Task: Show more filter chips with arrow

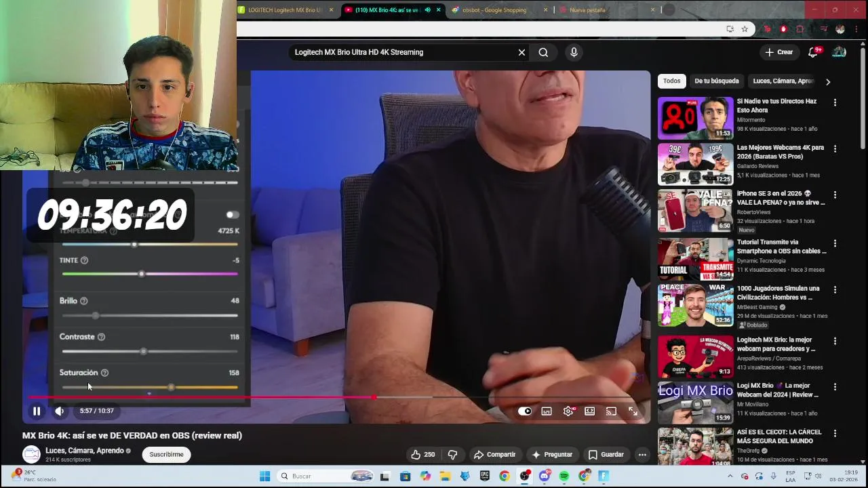Action: pyautogui.click(x=828, y=81)
